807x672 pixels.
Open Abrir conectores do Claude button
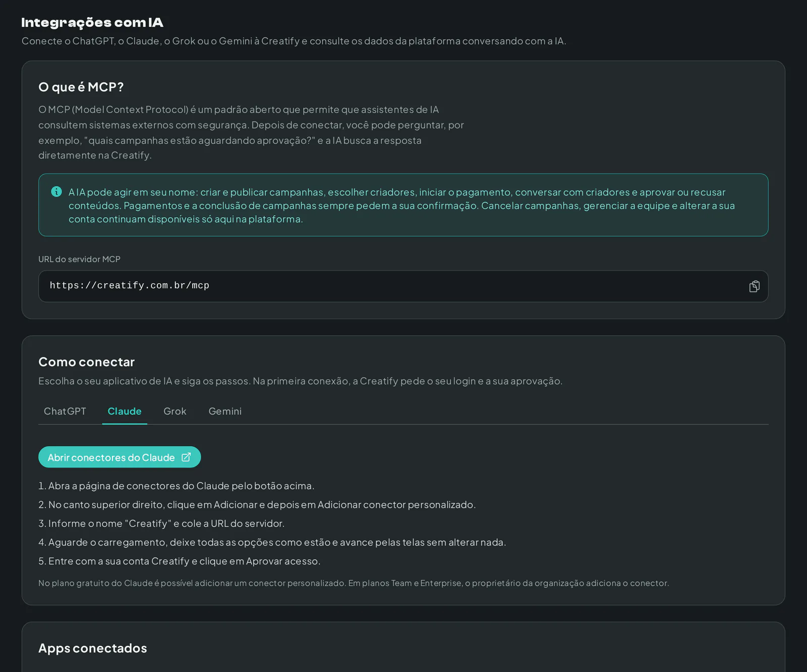tap(120, 457)
